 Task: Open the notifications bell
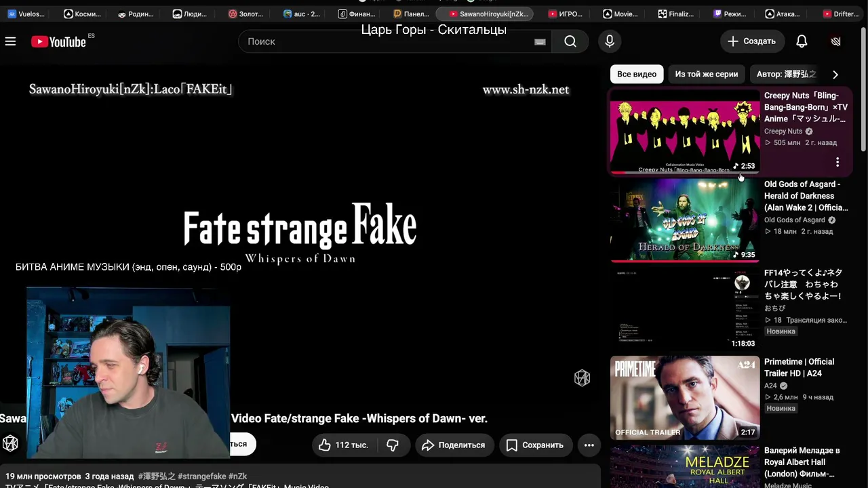pos(802,41)
